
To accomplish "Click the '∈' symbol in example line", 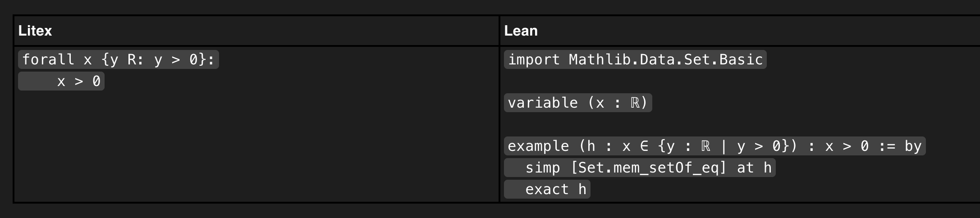I will click(644, 146).
